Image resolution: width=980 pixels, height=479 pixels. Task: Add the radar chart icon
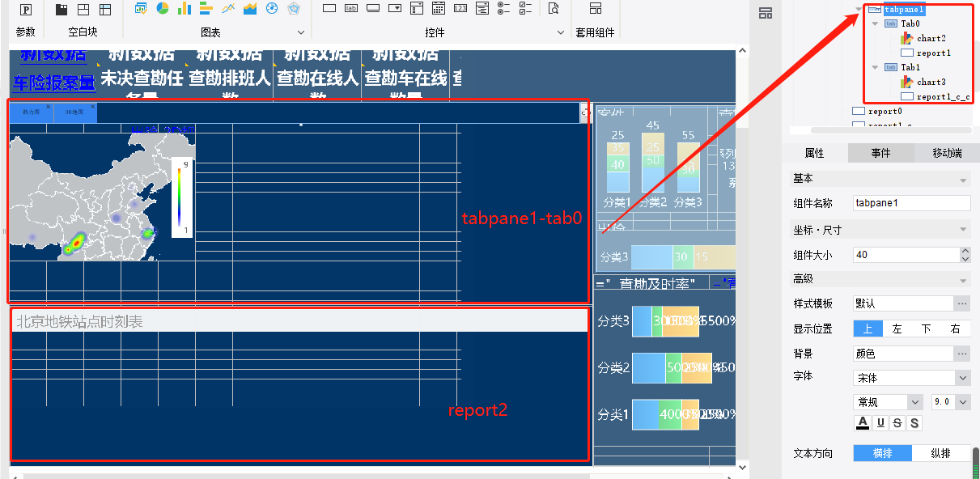pyautogui.click(x=294, y=9)
